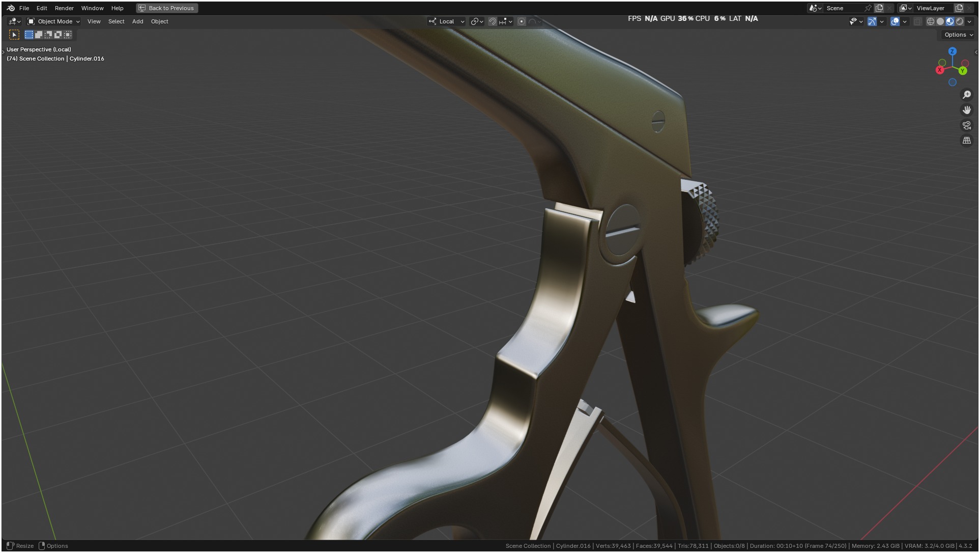Toggle show gizmos button

872,21
